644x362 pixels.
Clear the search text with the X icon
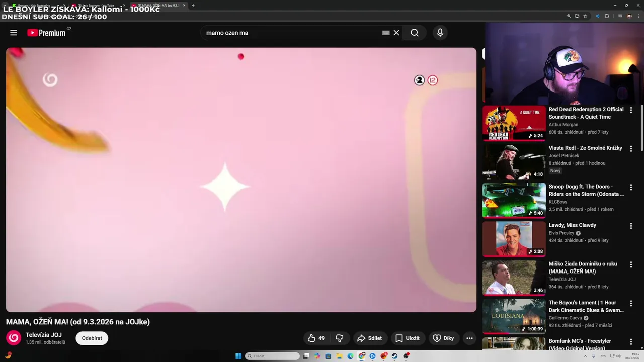click(396, 33)
